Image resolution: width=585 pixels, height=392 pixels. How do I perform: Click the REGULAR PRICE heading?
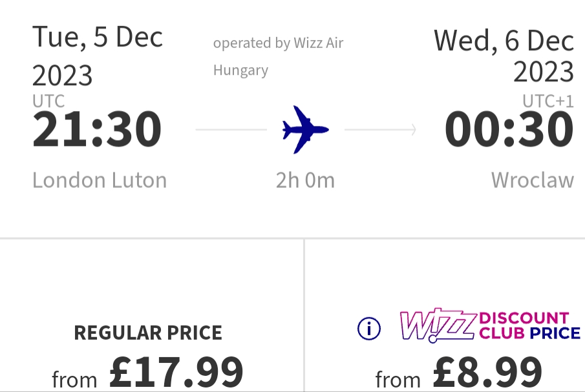tap(148, 333)
